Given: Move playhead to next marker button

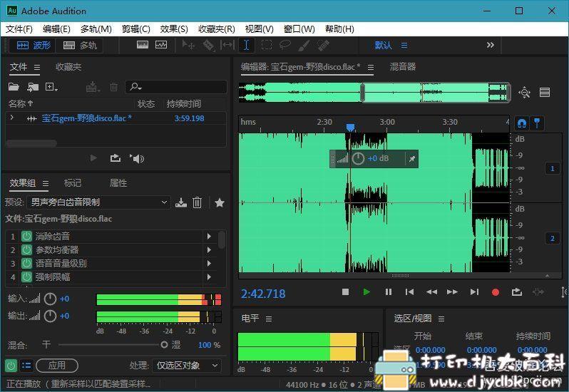Looking at the screenshot, I should click(474, 292).
